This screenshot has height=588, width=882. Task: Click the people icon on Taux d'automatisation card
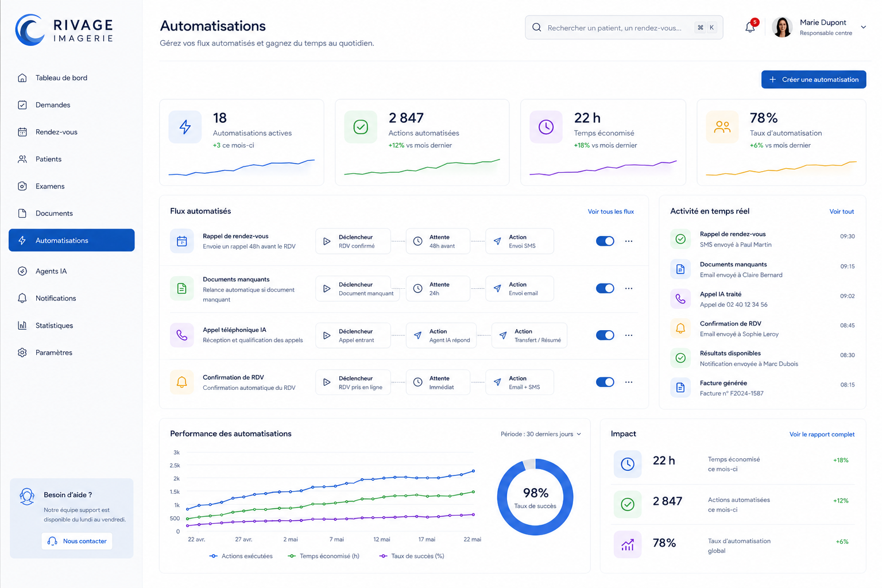click(722, 127)
